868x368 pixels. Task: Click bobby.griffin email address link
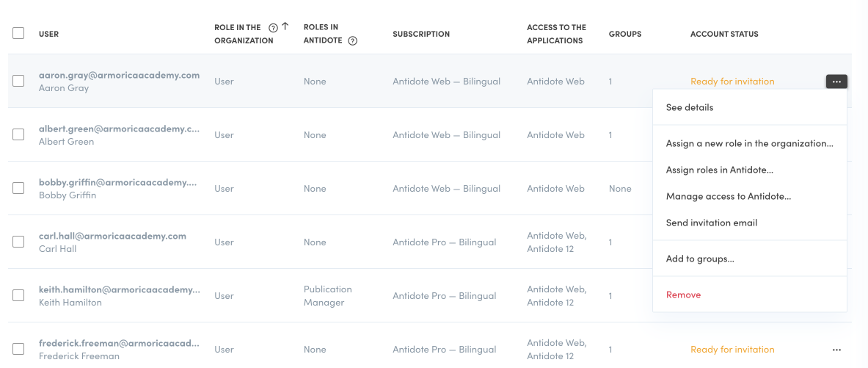[x=117, y=182]
